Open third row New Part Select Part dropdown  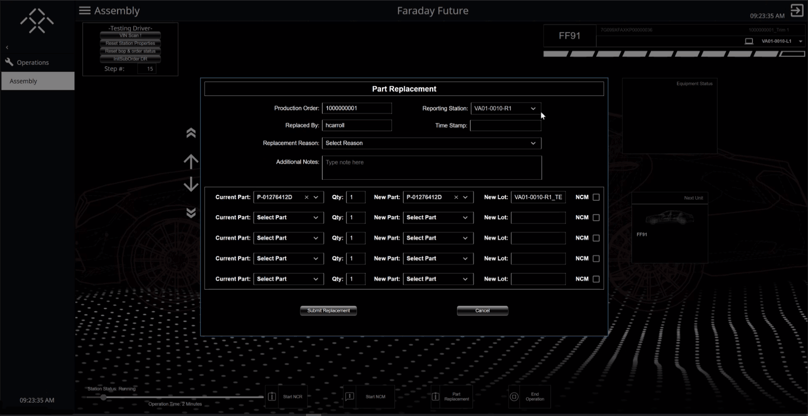(438, 238)
